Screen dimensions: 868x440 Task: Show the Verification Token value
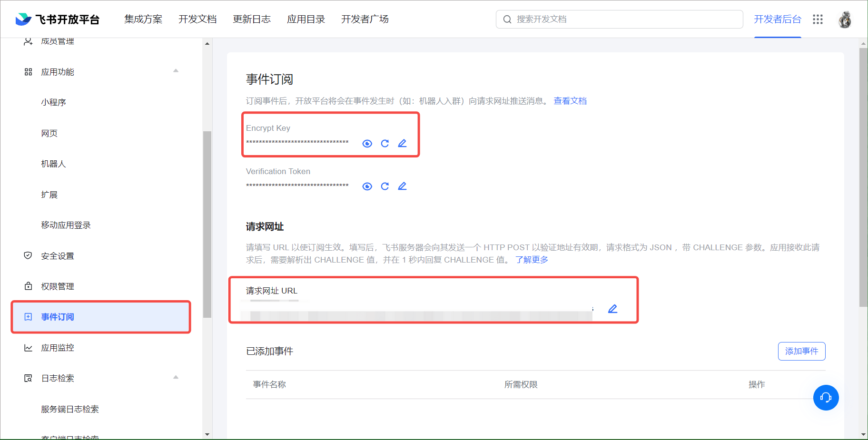pos(367,186)
